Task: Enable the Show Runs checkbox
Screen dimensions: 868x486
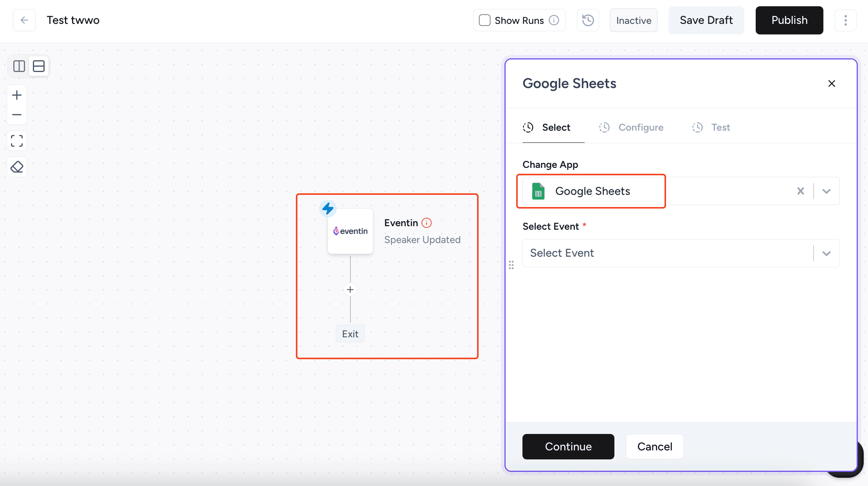Action: 484,20
